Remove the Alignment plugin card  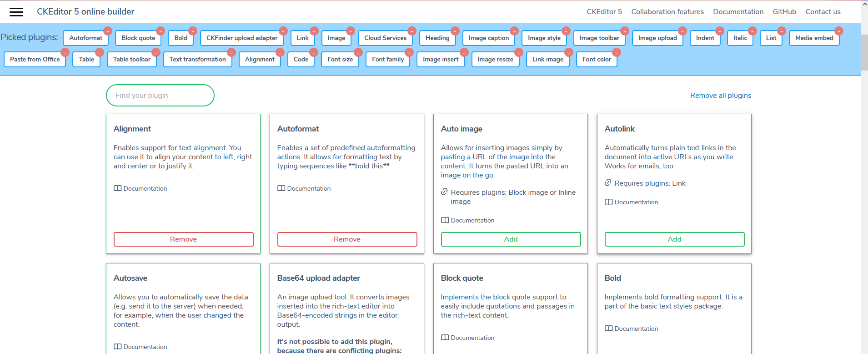pyautogui.click(x=184, y=239)
